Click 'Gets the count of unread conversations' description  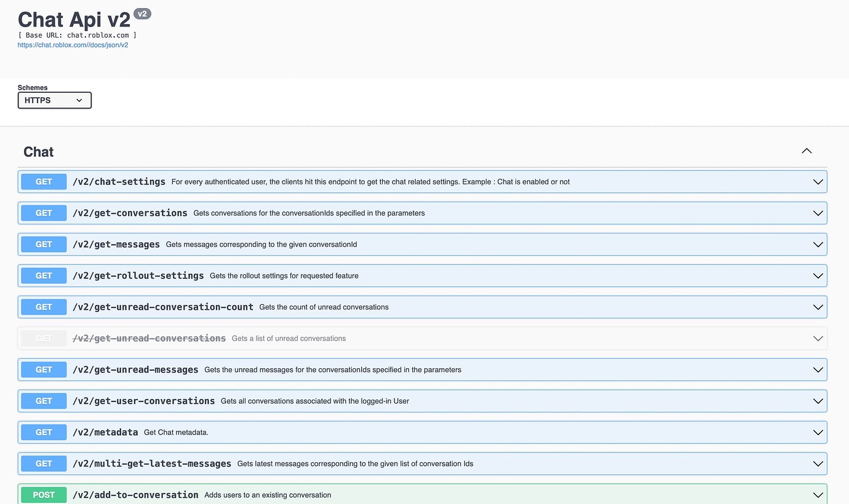324,307
